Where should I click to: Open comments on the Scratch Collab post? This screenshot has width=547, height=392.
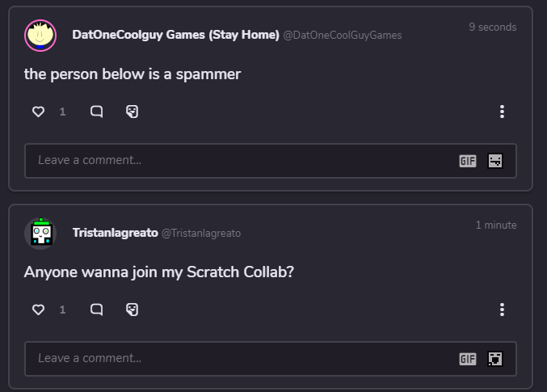tap(96, 310)
